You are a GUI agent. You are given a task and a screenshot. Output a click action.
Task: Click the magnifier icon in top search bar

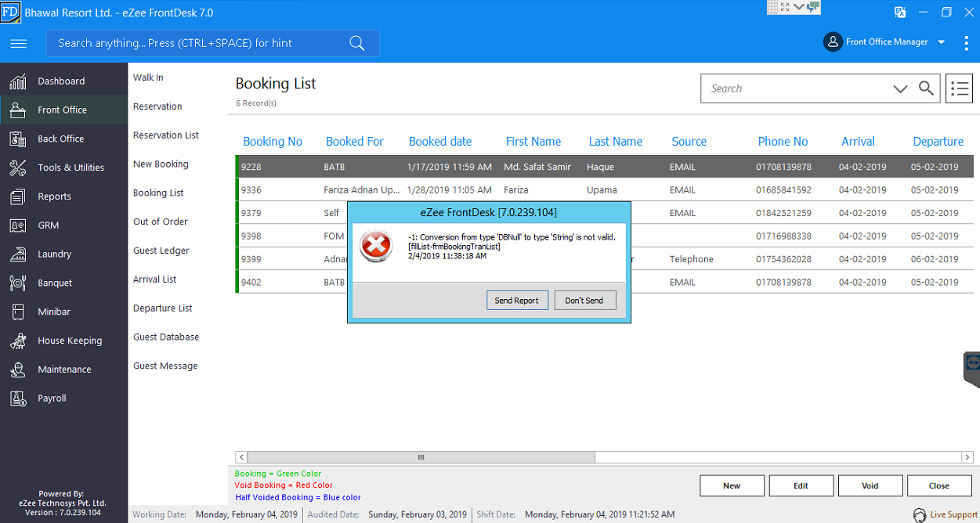[x=357, y=43]
